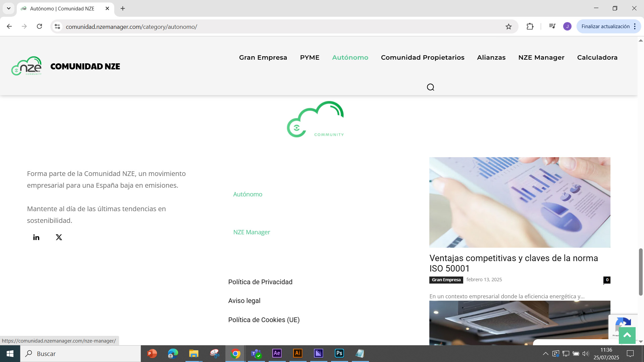Open the Política de Cookies (UE) link
644x362 pixels.
pos(264,320)
